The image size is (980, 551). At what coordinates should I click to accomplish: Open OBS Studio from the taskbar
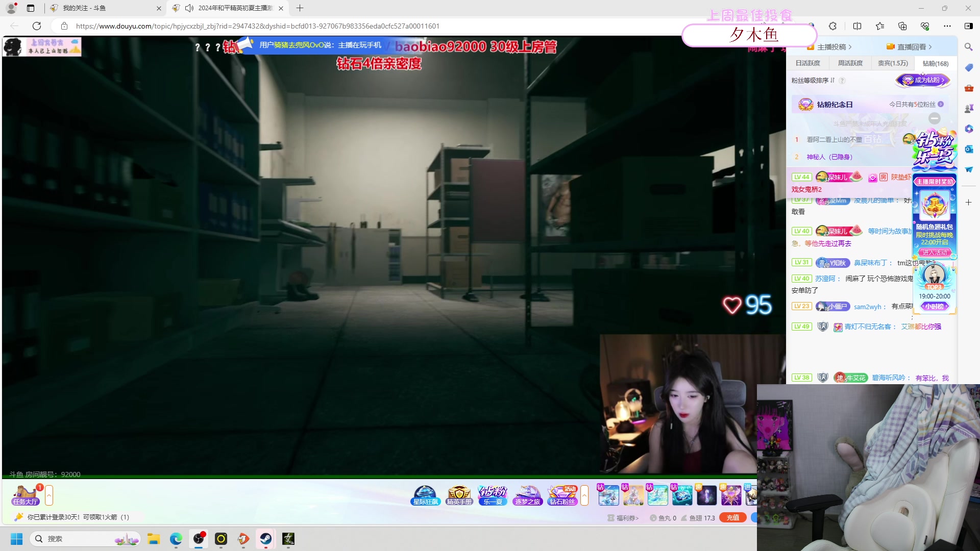pyautogui.click(x=199, y=539)
